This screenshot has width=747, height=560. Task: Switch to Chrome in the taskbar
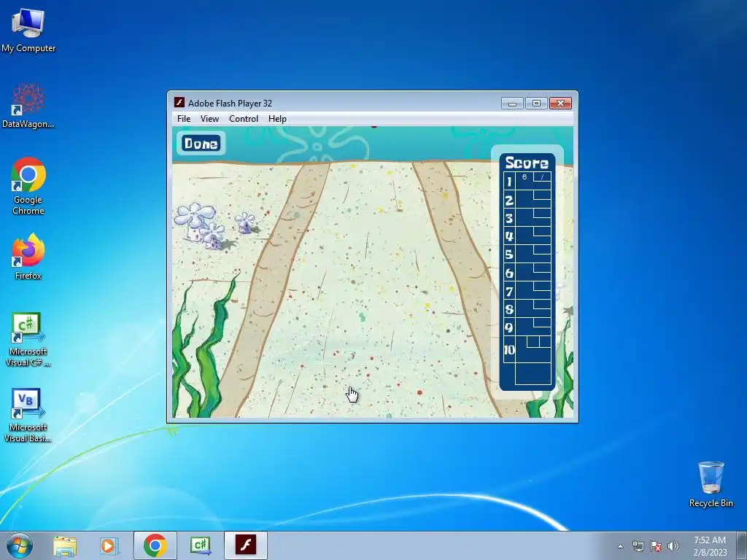pyautogui.click(x=155, y=545)
